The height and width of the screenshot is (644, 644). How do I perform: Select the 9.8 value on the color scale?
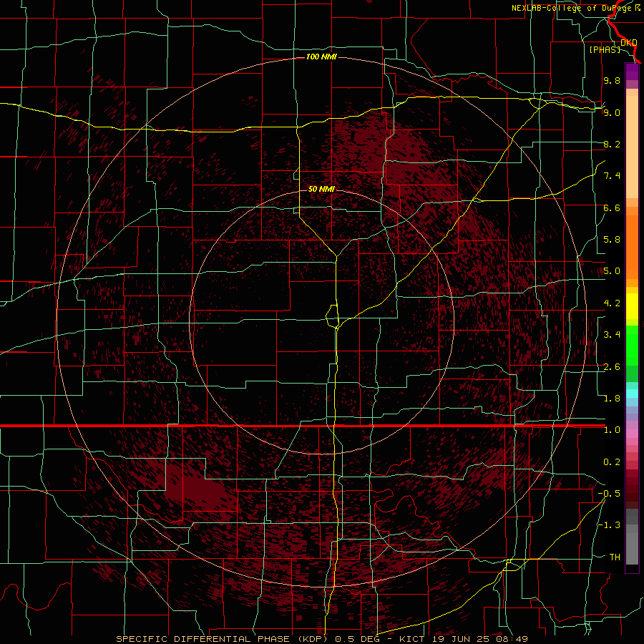[612, 80]
